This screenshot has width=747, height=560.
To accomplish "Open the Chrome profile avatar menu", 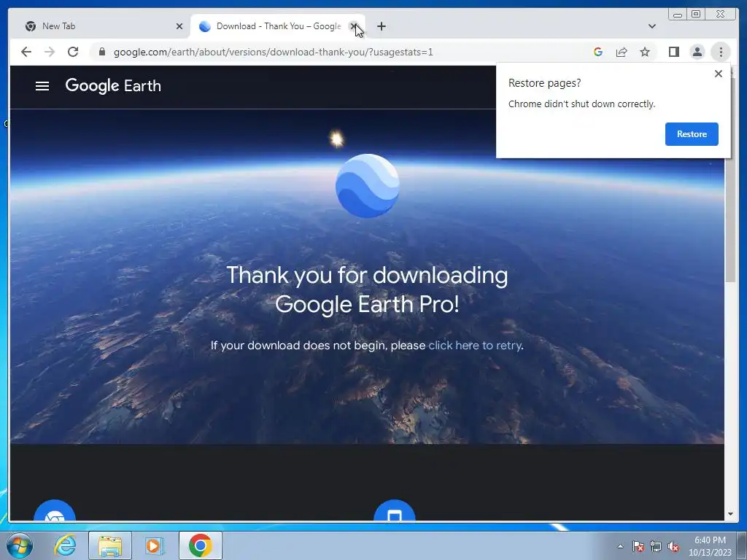I will point(697,52).
